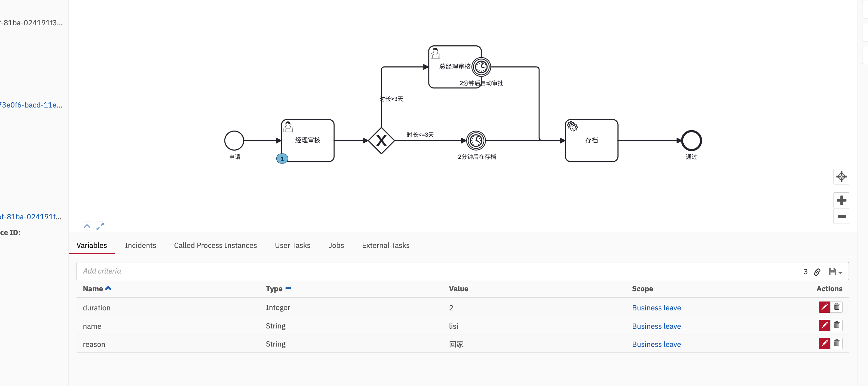This screenshot has width=868, height=386.
Task: Open the Jobs tab
Action: 336,245
